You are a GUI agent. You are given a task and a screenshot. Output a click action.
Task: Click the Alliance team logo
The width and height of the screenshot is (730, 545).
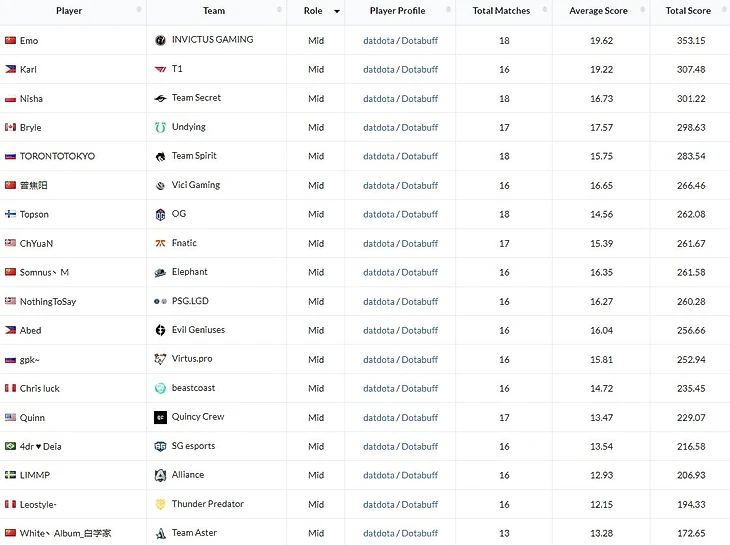point(161,475)
